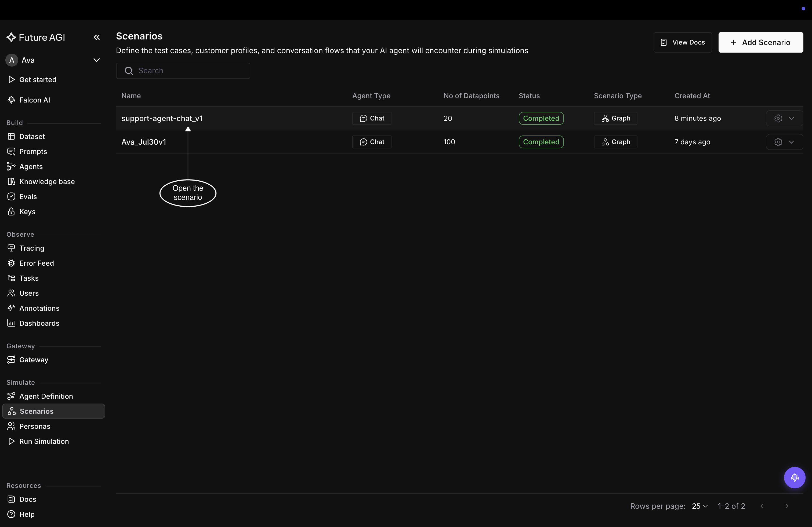Click the Evals checkmark icon
The height and width of the screenshot is (527, 812).
[x=11, y=196]
